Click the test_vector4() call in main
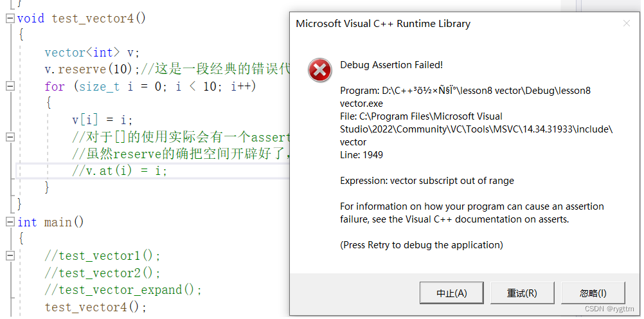 click(x=96, y=307)
